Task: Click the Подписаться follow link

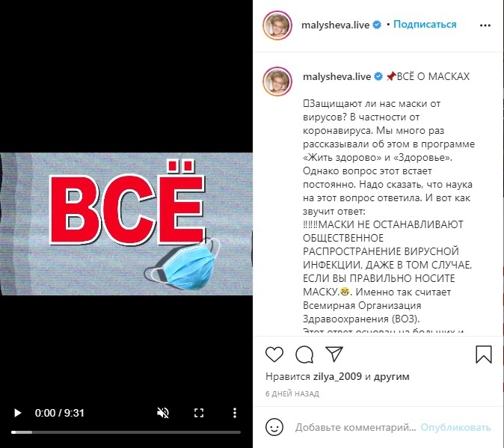Action: [x=425, y=25]
